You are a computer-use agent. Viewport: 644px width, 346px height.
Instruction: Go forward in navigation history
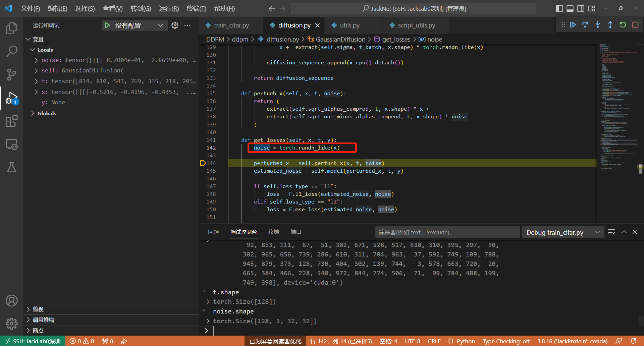[x=283, y=9]
